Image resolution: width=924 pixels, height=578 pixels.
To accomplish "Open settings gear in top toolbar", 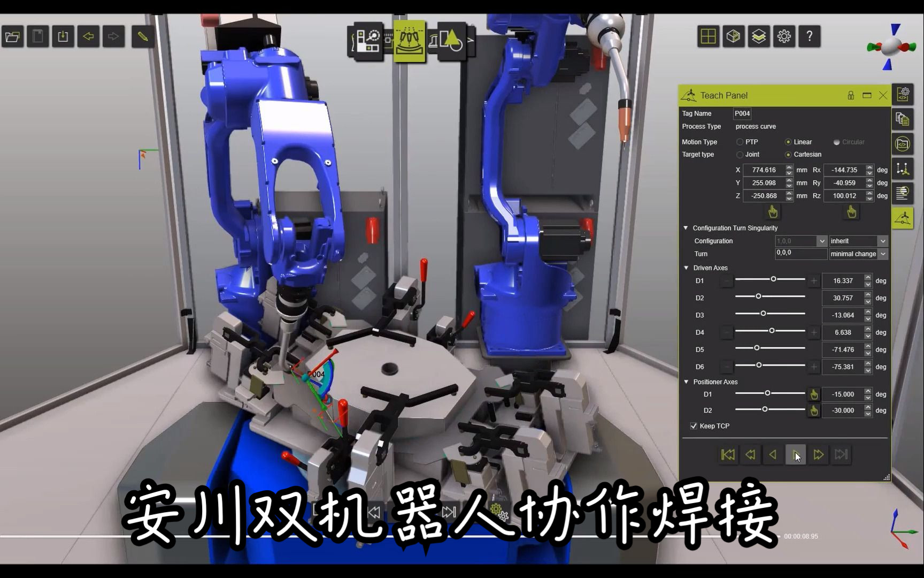I will pos(784,36).
